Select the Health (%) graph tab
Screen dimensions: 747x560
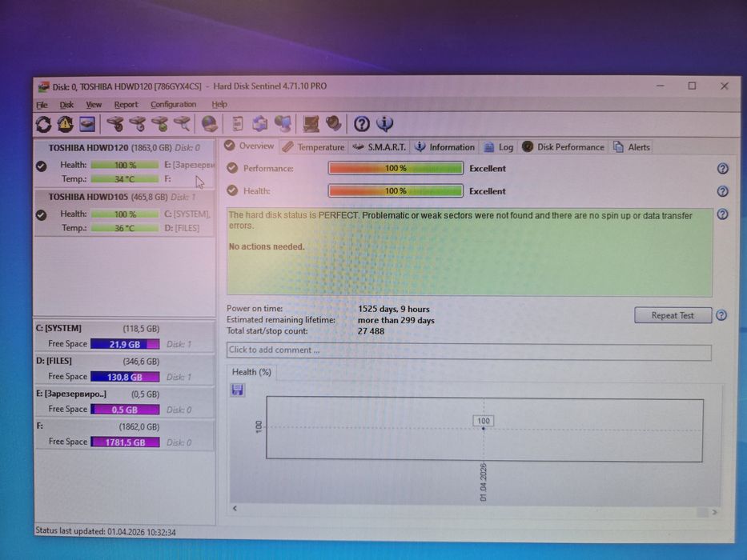click(x=251, y=372)
